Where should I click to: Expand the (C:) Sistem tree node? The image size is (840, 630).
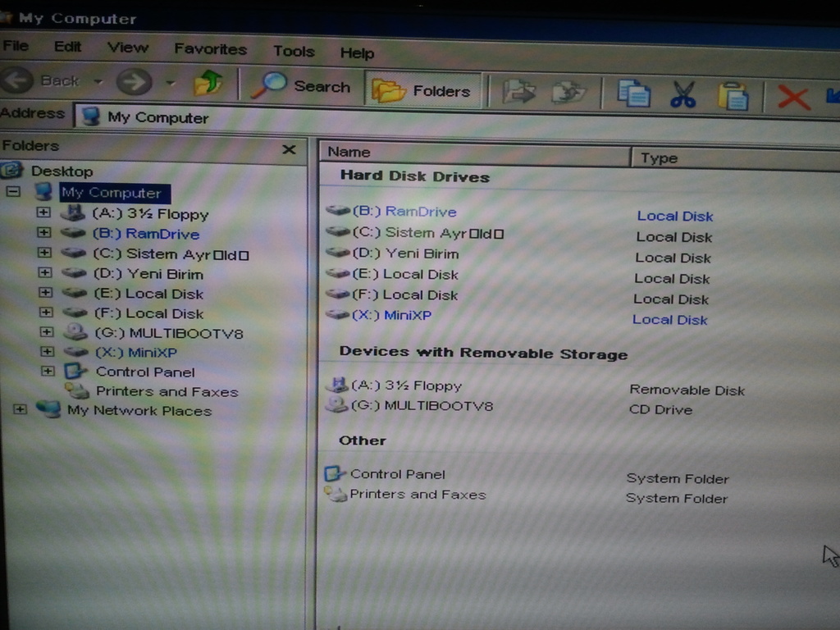(44, 253)
